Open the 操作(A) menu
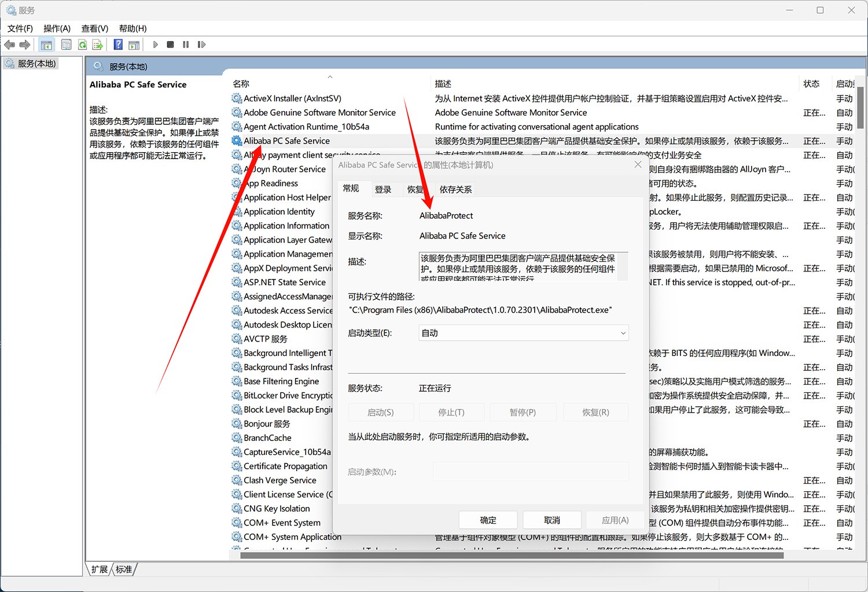868x592 pixels. coord(57,28)
